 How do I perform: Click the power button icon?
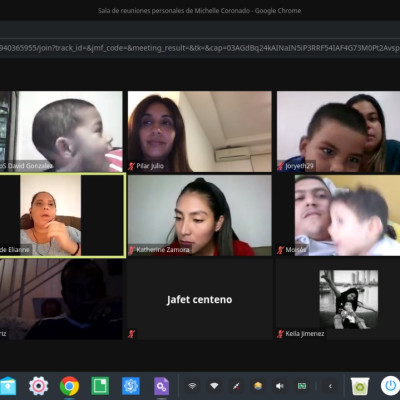[x=390, y=386]
